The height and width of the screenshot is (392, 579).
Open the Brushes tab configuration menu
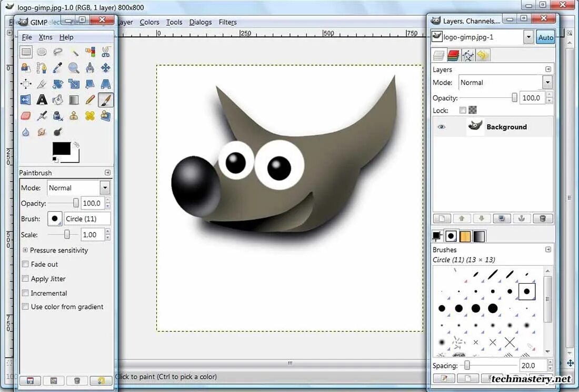pos(548,249)
